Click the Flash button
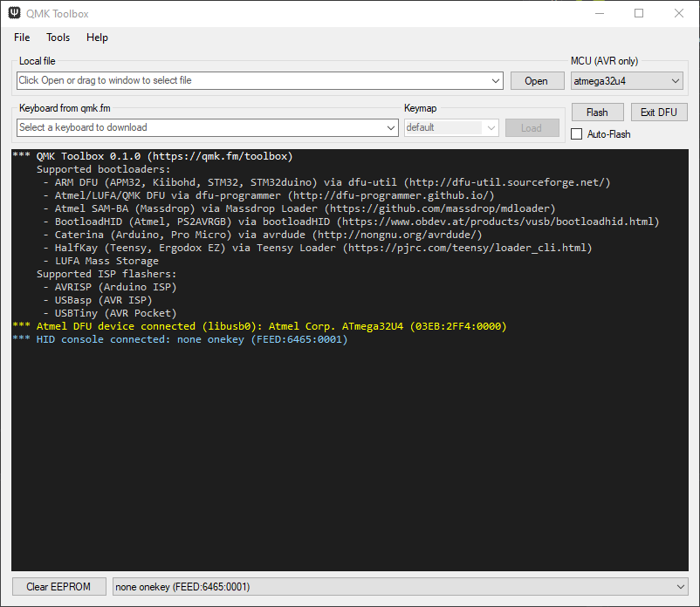This screenshot has width=700, height=607. (597, 112)
